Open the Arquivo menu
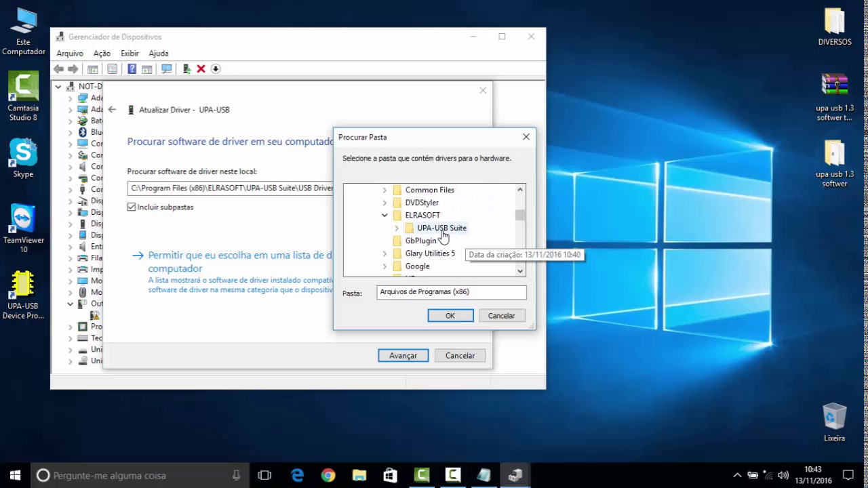The height and width of the screenshot is (488, 868). point(70,54)
